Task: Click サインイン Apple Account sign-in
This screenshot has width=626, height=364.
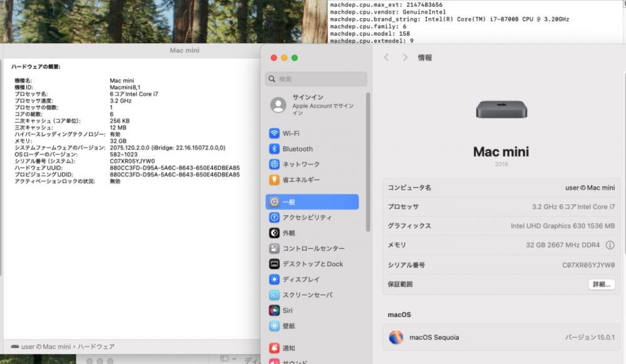Action: pyautogui.click(x=312, y=105)
